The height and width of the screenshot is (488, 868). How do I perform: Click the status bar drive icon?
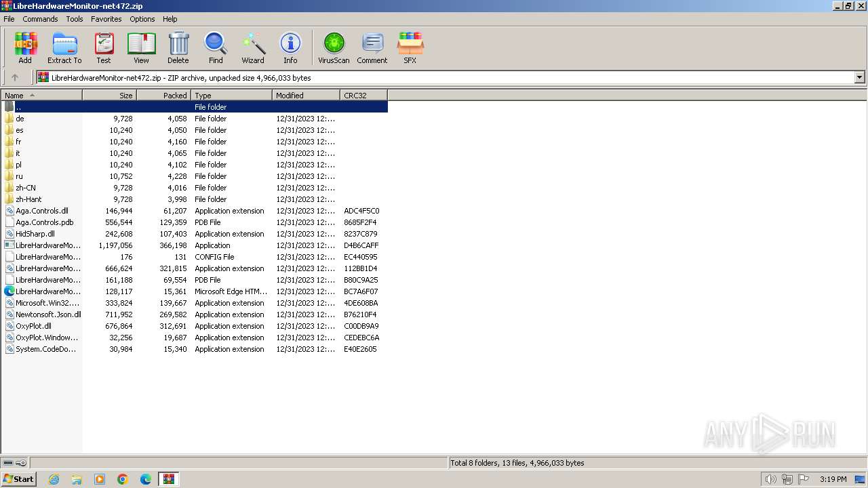pyautogui.click(x=8, y=463)
